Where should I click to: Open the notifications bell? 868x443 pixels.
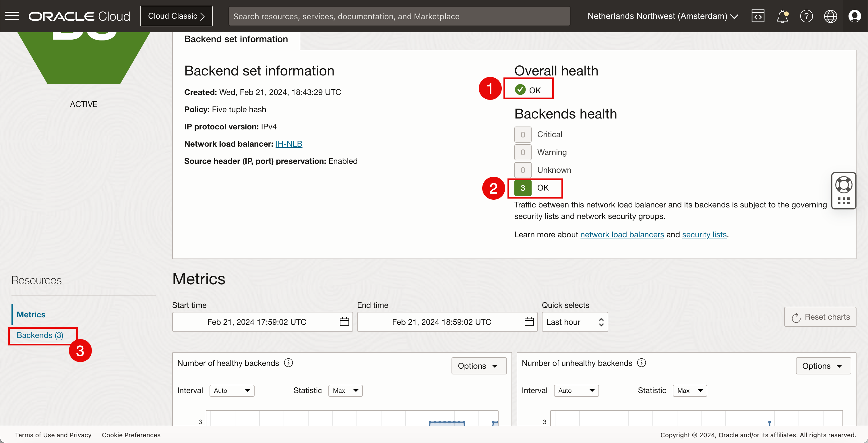coord(782,16)
